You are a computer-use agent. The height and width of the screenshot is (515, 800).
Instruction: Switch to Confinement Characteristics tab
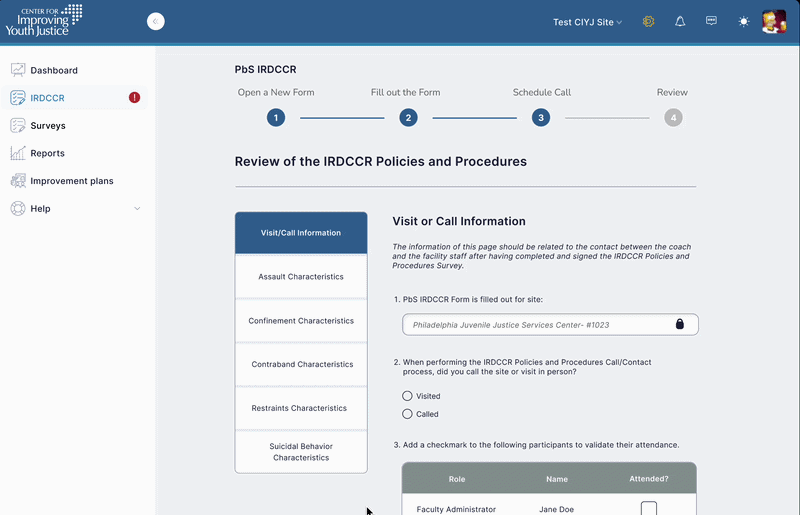[301, 321]
